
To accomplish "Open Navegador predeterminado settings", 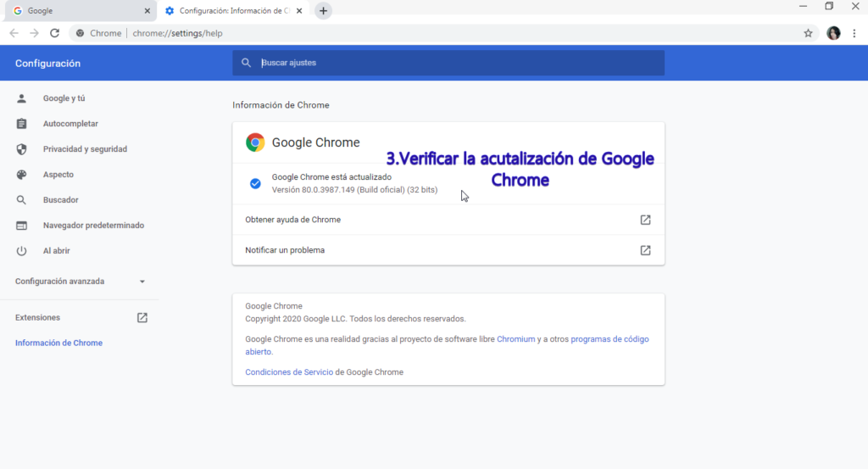I will pos(93,226).
